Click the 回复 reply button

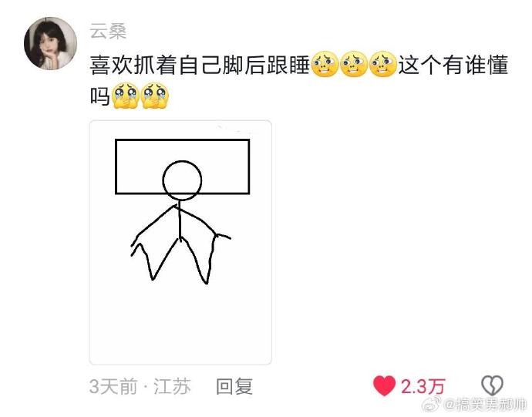pos(235,386)
